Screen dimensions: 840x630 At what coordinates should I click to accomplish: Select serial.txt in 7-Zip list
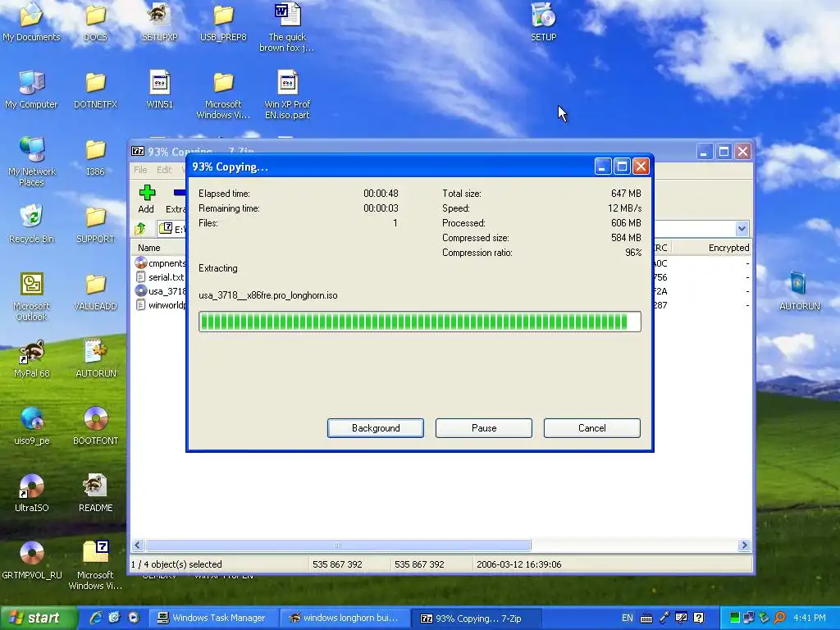(160, 277)
